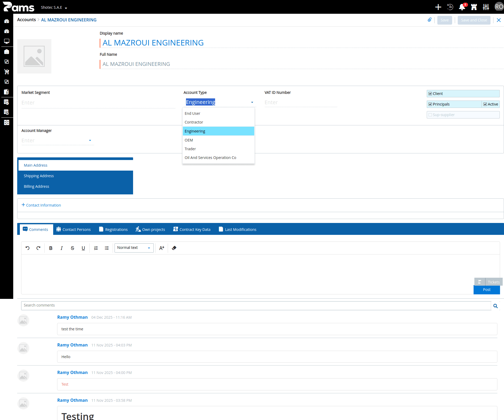
Task: Go to Accounts breadcrumb link
Action: click(26, 20)
